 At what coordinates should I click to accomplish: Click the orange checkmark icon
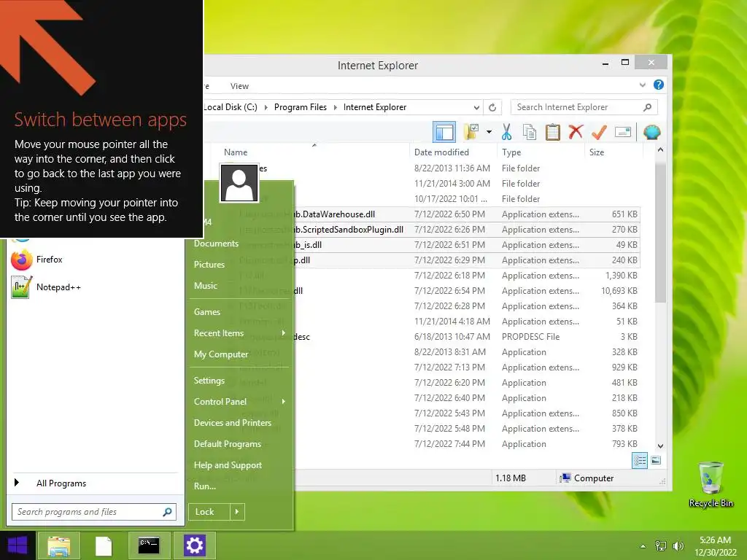tap(600, 132)
